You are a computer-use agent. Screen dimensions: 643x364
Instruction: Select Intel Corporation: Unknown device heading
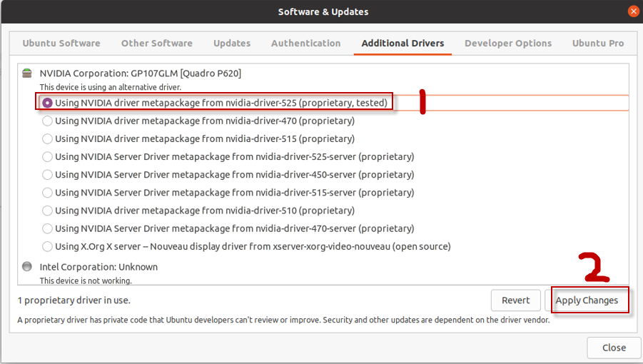point(98,267)
